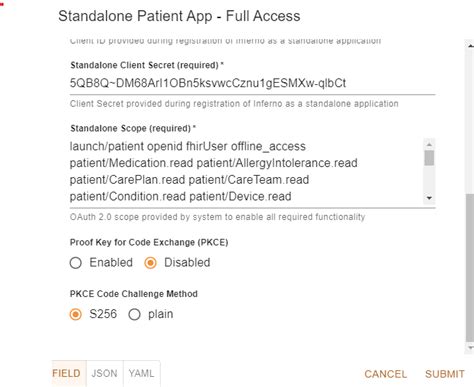Click the plain label text
This screenshot has height=387, width=474.
(x=161, y=314)
